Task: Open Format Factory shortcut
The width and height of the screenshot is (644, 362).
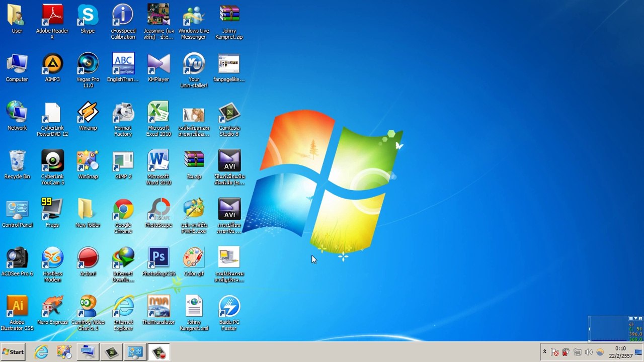Action: (123, 119)
